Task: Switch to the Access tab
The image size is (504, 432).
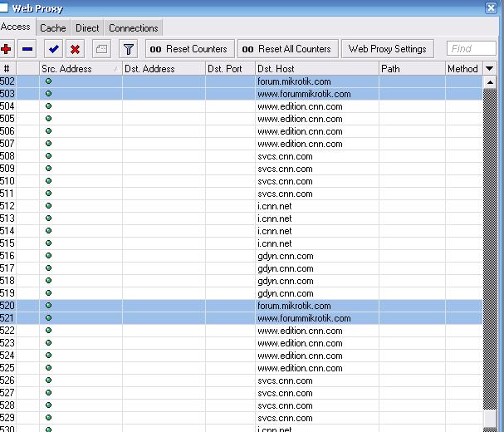Action: click(x=16, y=27)
